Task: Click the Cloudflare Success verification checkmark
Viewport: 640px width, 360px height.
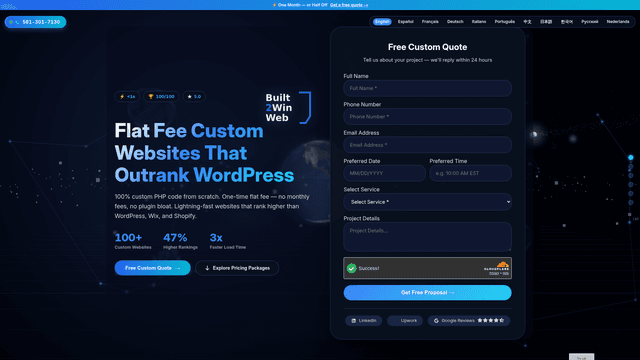Action: [x=351, y=268]
